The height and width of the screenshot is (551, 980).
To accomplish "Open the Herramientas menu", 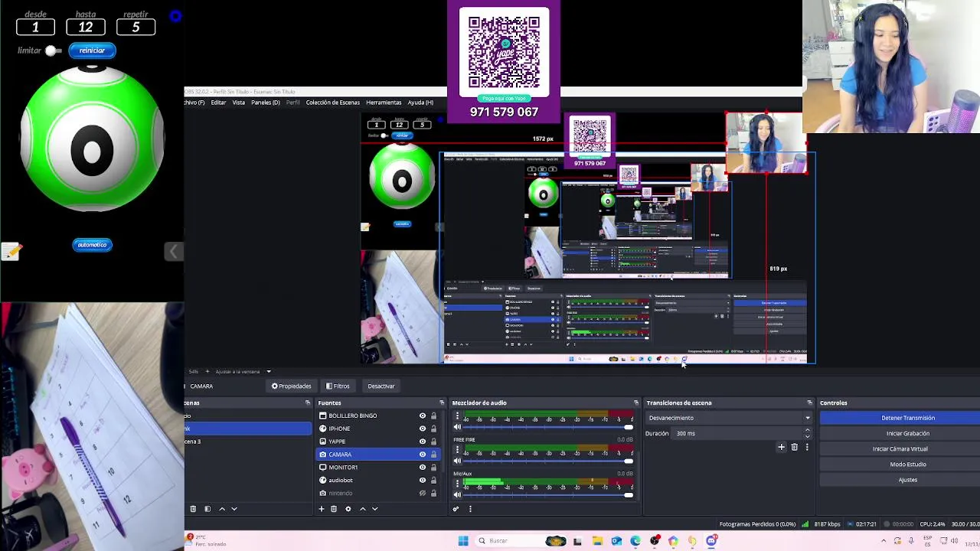I will pyautogui.click(x=384, y=103).
